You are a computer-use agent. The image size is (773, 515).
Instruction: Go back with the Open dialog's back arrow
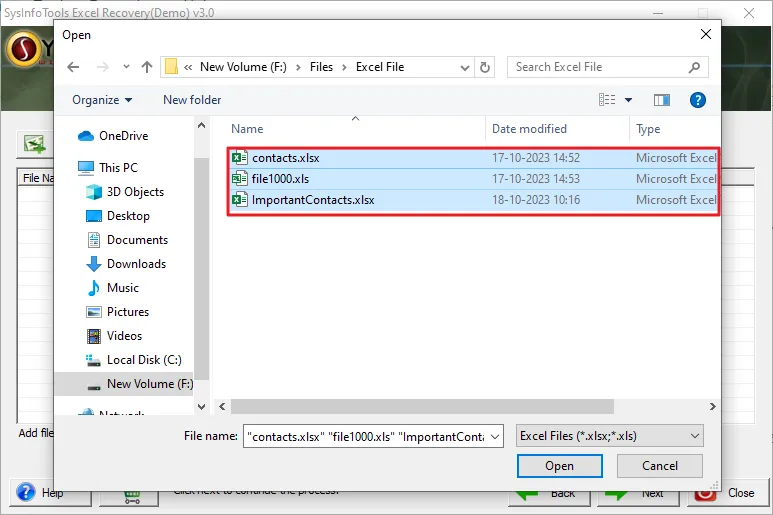click(x=73, y=67)
